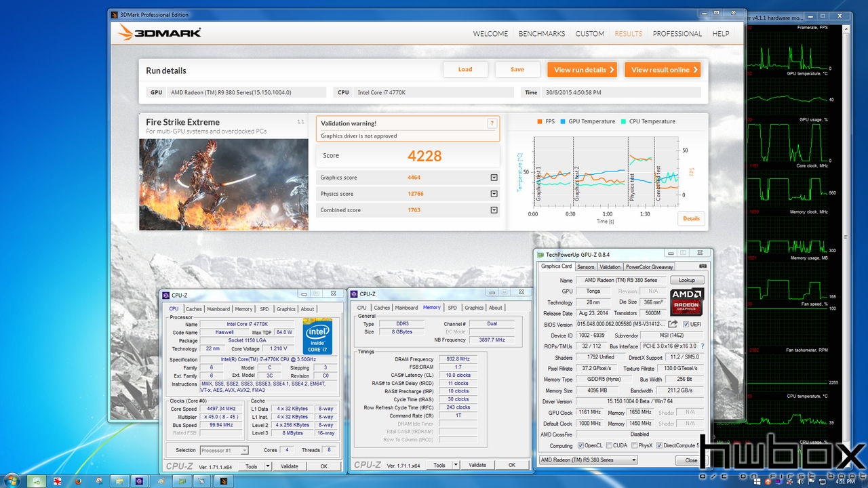Open CUSTOM section in 3DMark

[x=590, y=34]
